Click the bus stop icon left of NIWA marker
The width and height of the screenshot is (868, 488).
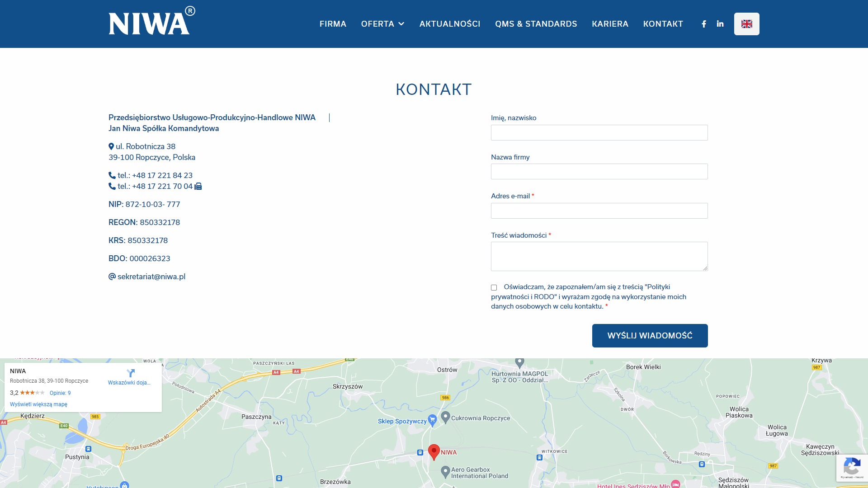420,452
